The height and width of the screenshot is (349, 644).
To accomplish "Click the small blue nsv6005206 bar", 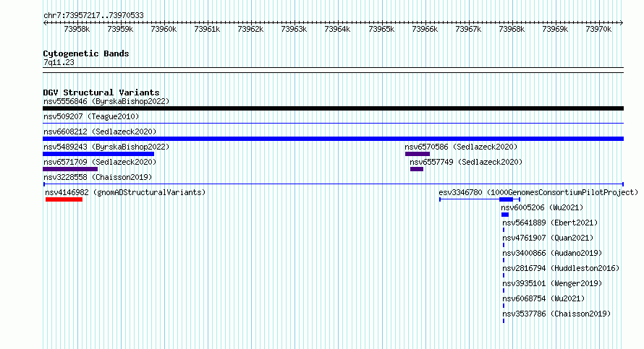I will [505, 215].
